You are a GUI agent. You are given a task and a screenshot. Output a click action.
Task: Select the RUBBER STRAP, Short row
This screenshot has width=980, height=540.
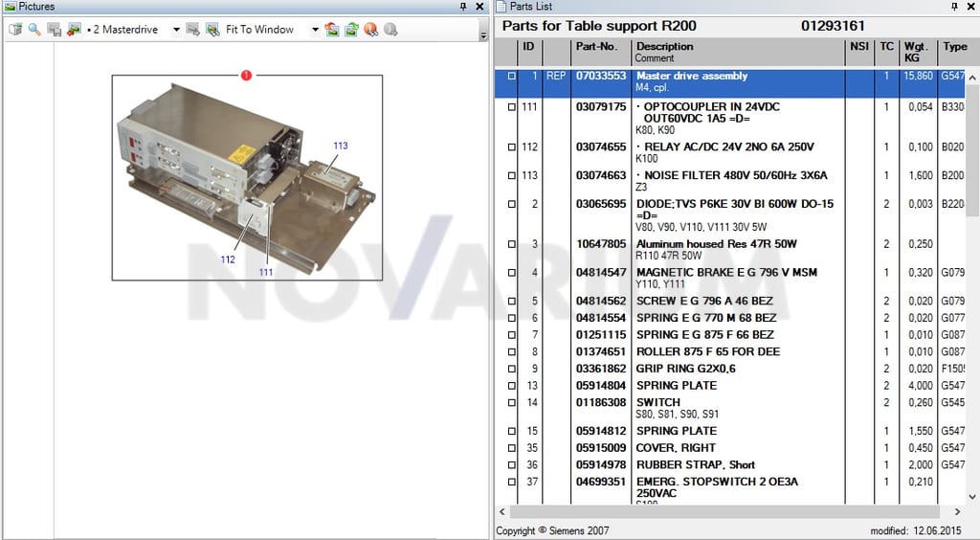730,465
